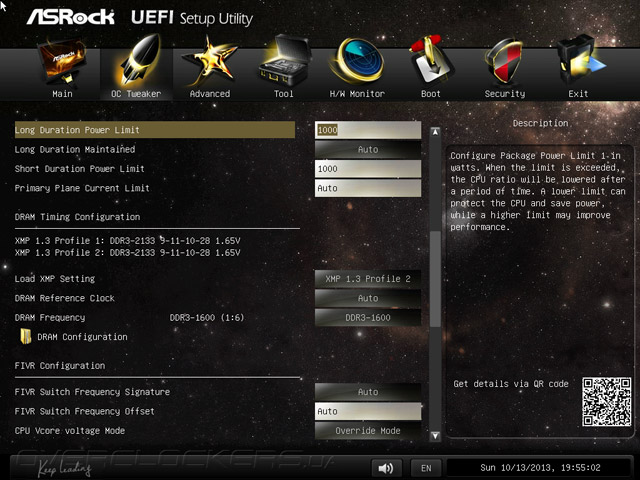This screenshot has height=480, width=640.
Task: Open the Tool toolbox icon
Action: click(x=283, y=61)
